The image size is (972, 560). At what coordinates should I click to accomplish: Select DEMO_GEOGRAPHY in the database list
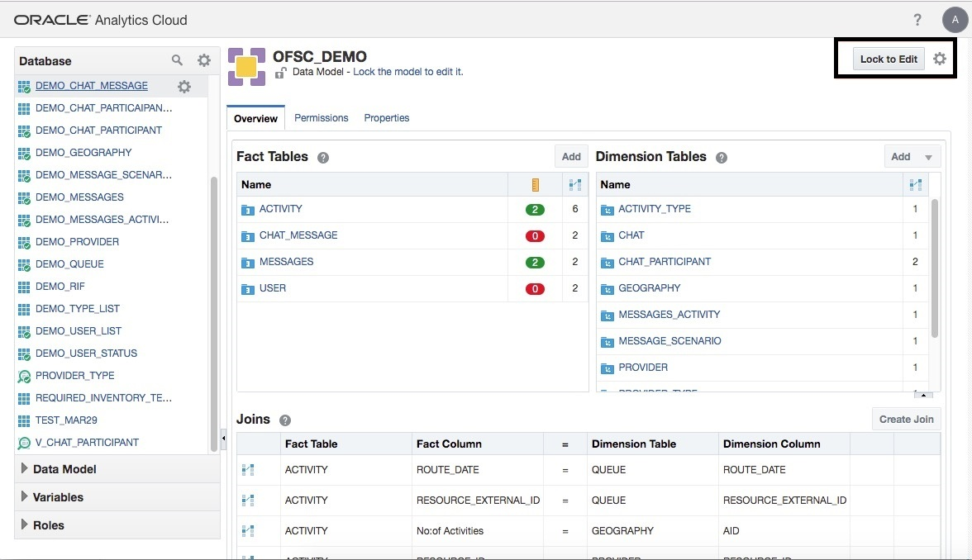tap(83, 153)
